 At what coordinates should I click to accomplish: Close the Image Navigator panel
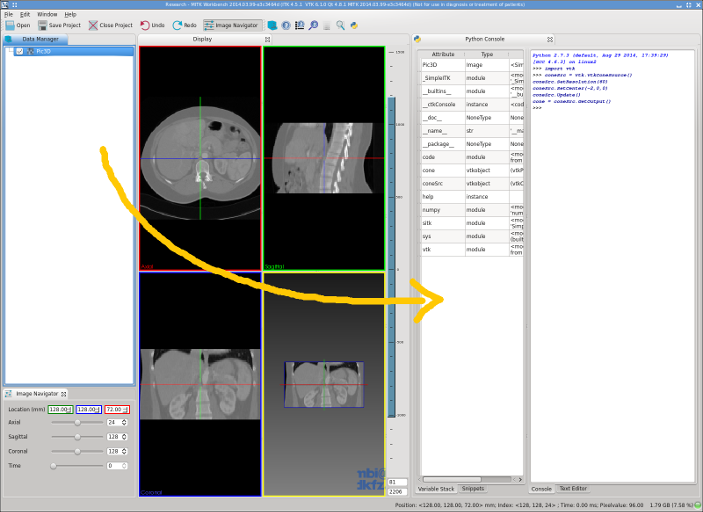64,394
